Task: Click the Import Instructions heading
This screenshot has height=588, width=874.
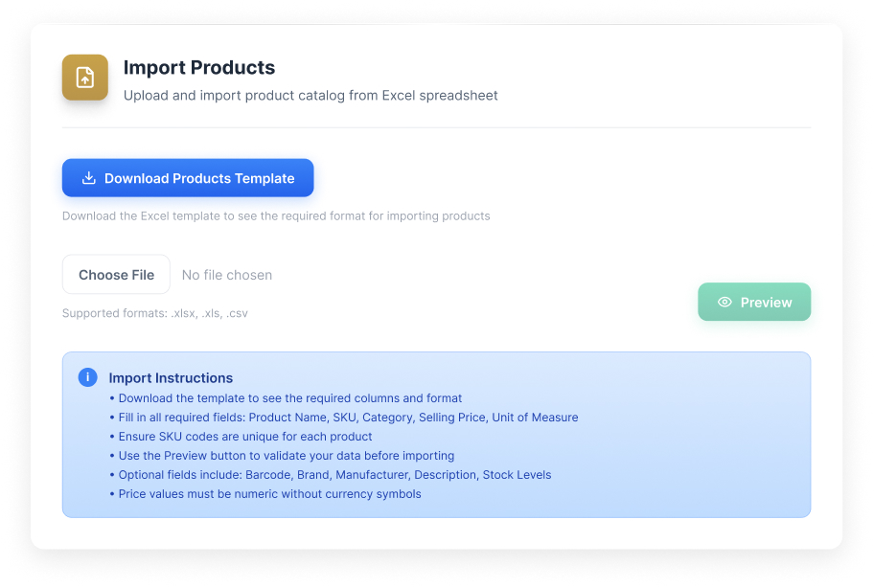Action: (x=171, y=378)
